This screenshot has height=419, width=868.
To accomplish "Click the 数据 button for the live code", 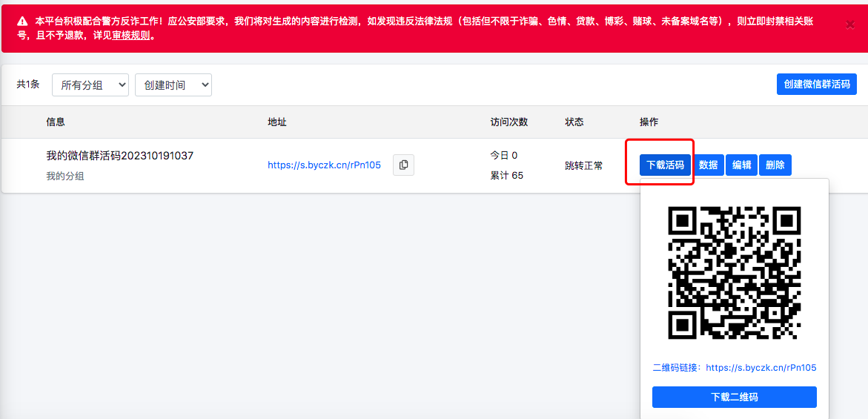I will click(x=708, y=165).
